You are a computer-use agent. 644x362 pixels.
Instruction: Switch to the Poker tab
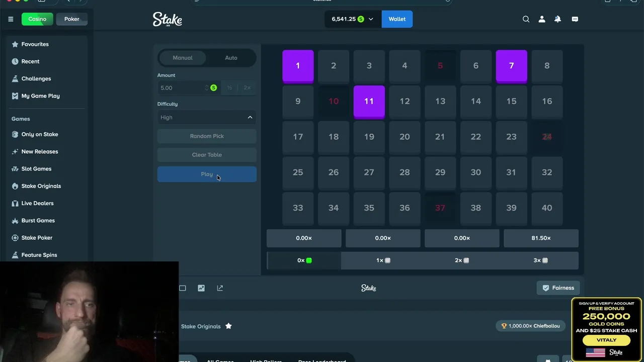pyautogui.click(x=71, y=19)
